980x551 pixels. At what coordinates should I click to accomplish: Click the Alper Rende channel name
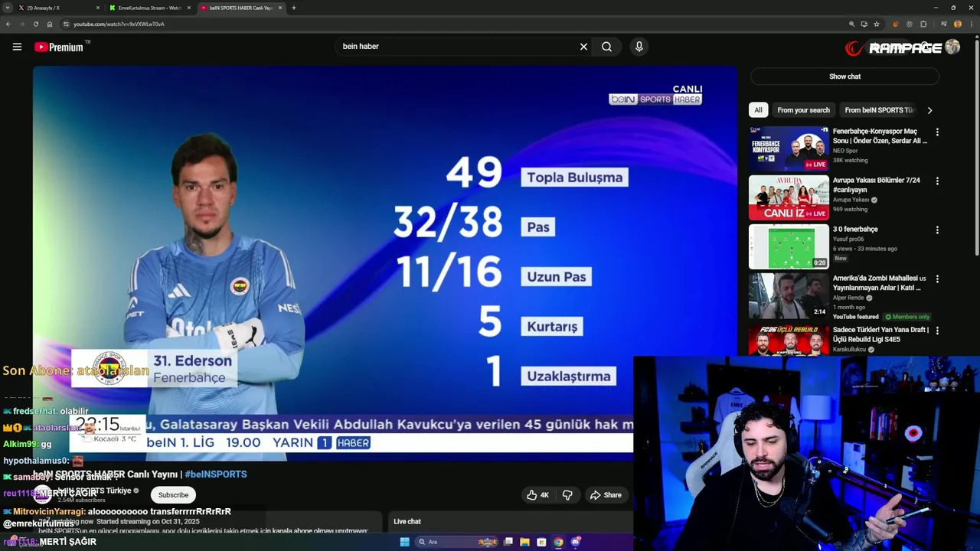click(x=848, y=298)
